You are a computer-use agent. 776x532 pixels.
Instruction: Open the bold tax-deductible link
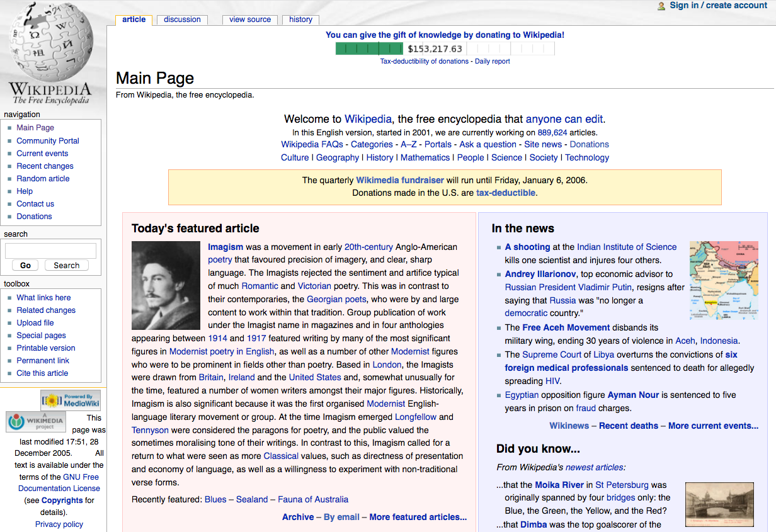506,193
